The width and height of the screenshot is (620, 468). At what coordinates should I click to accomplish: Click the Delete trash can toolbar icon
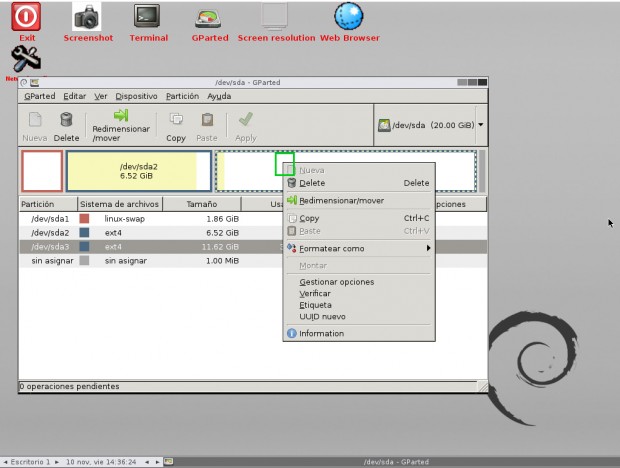click(x=66, y=119)
